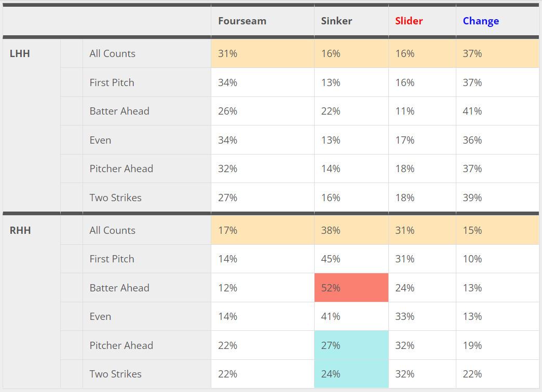Open the blue Change header link

tap(481, 21)
